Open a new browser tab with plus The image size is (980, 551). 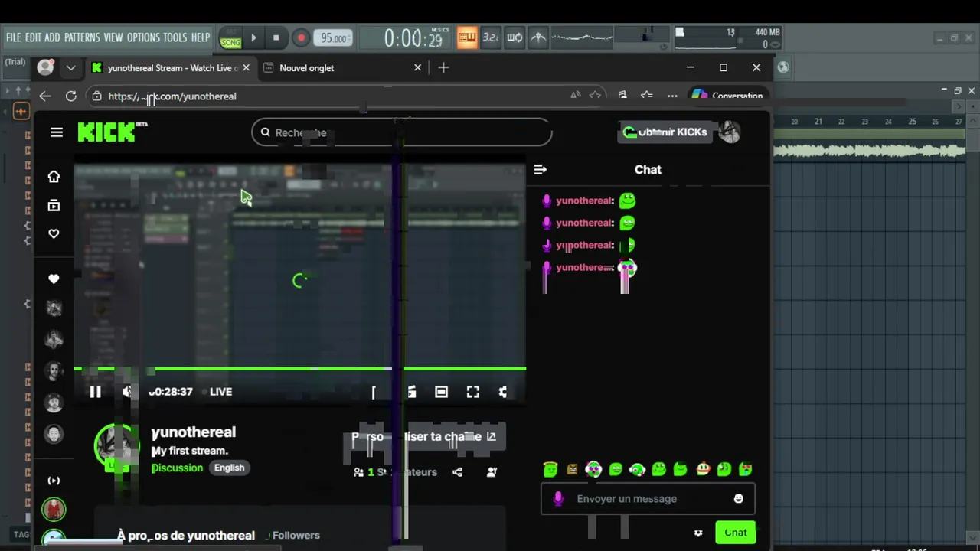pos(443,68)
